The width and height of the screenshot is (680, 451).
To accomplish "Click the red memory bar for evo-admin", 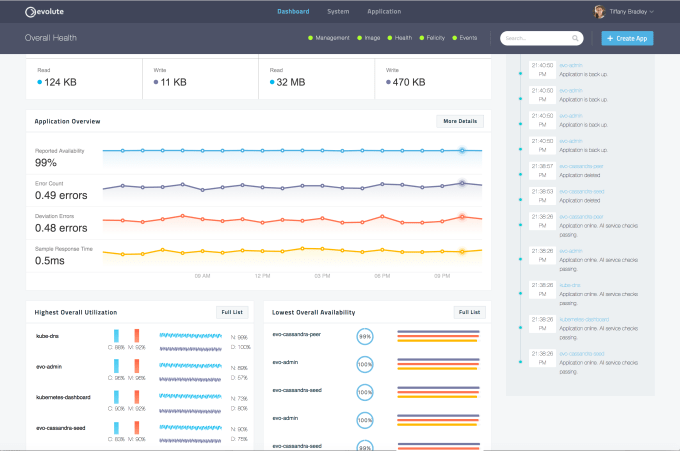I will point(137,366).
